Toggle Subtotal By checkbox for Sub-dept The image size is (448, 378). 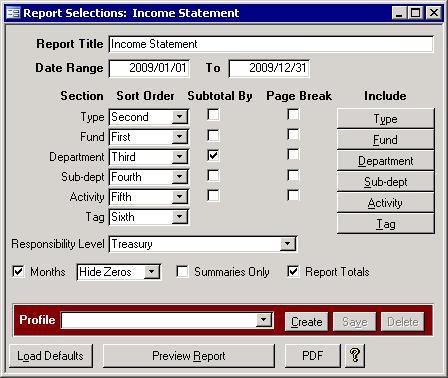coord(213,175)
